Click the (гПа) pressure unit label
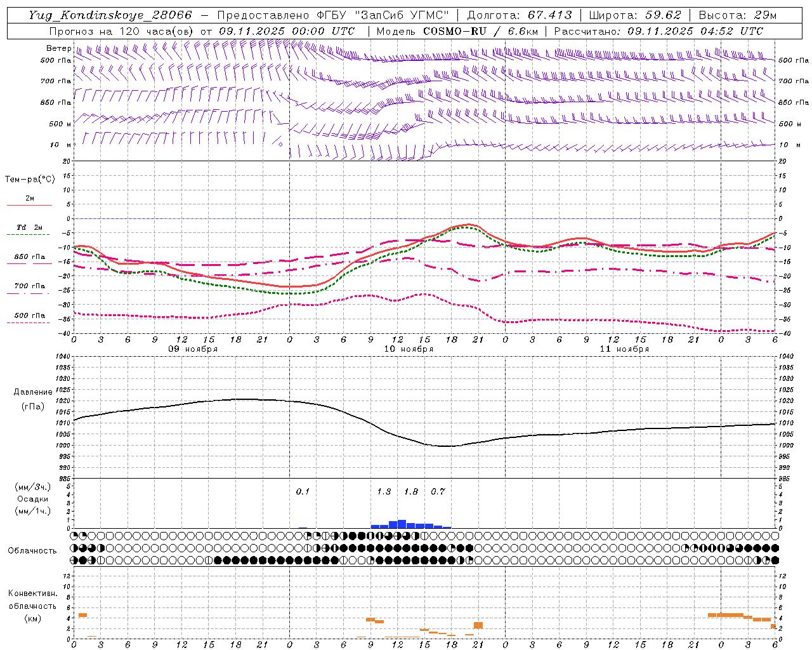The image size is (812, 650). (33, 407)
